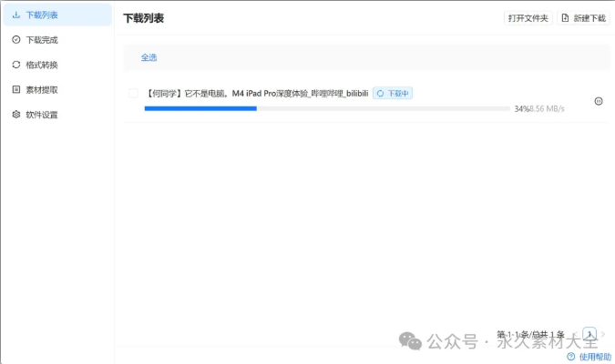The image size is (615, 364).
Task: Select page 1 in pagination
Action: point(589,334)
